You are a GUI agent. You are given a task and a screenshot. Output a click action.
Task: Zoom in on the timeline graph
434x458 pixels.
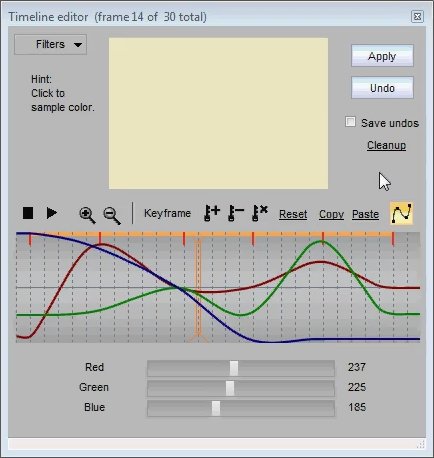(87, 215)
